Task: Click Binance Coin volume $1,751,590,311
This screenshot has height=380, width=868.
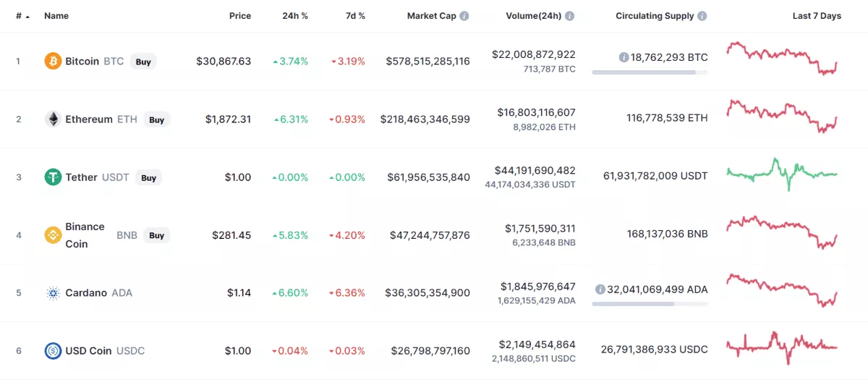Action: [540, 228]
